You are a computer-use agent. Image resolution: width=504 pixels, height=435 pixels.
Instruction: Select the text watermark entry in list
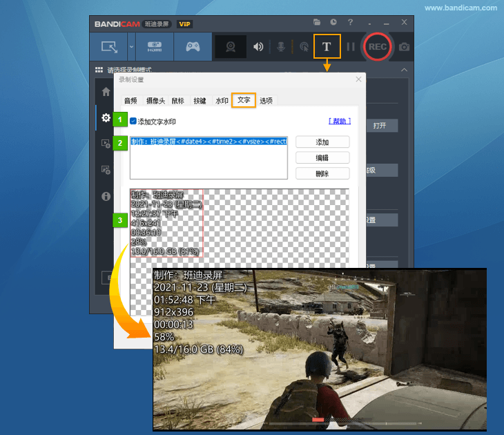(209, 141)
